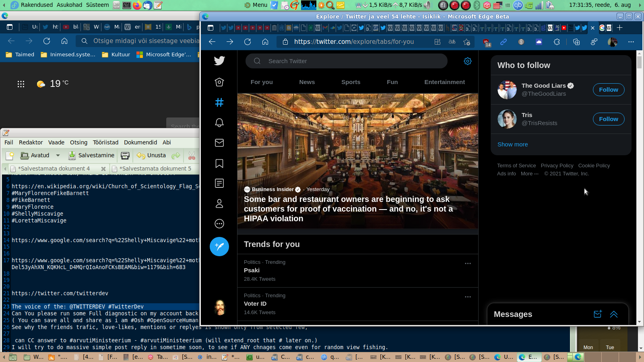
Task: Open the Explore hashtag icon in sidebar
Action: tap(219, 103)
